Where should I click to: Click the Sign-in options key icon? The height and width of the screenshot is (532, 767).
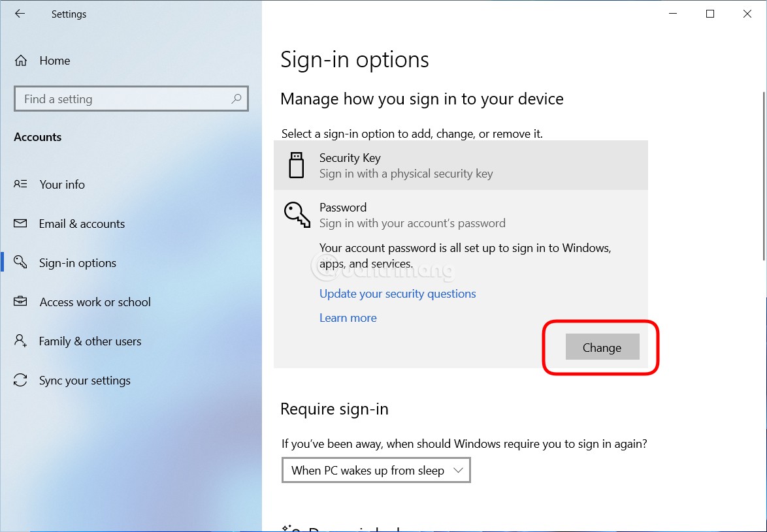(20, 262)
